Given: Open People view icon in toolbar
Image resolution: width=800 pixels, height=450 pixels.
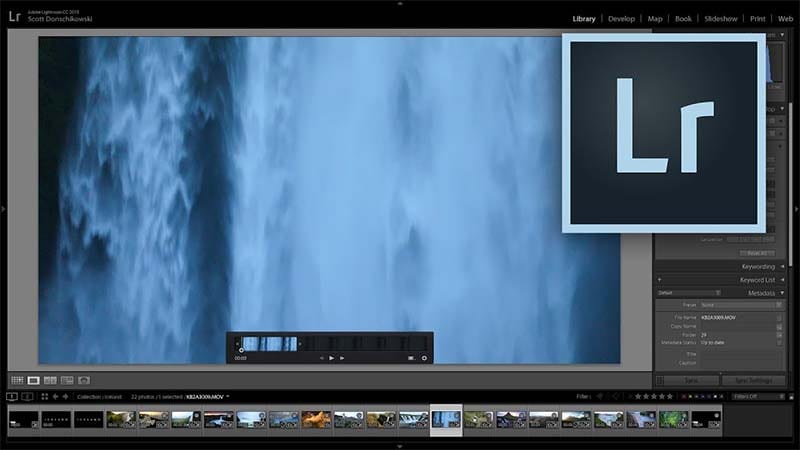Looking at the screenshot, I should click(84, 381).
